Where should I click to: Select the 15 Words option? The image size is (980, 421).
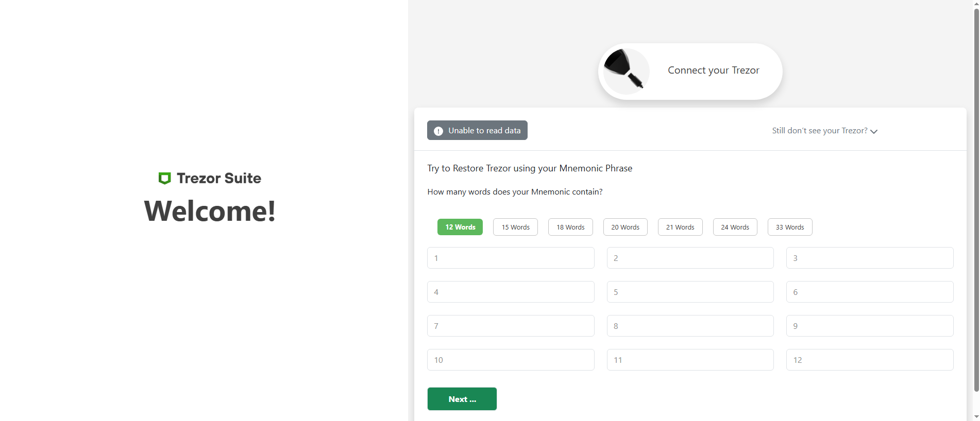click(x=515, y=227)
